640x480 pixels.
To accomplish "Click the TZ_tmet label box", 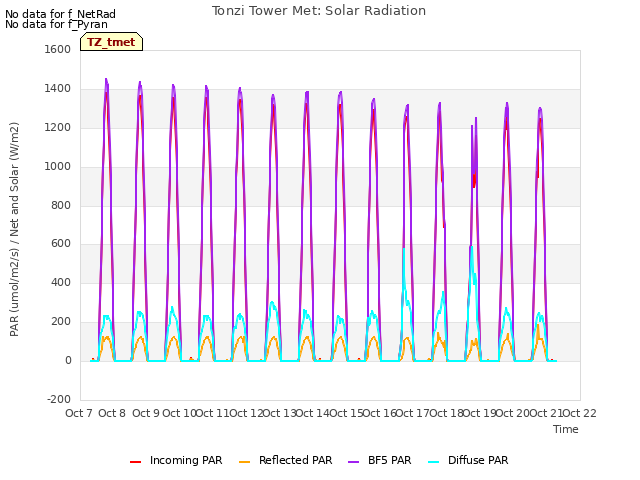I will pyautogui.click(x=111, y=42).
